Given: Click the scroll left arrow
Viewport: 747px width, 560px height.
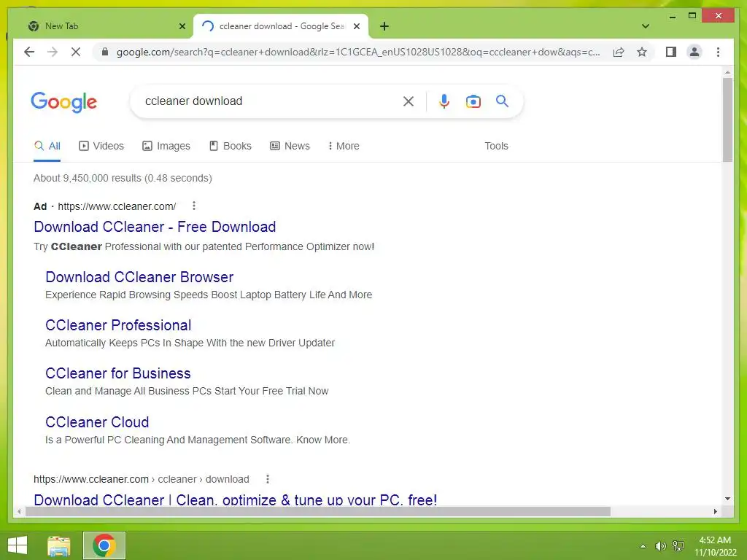Looking at the screenshot, I should 19,511.
